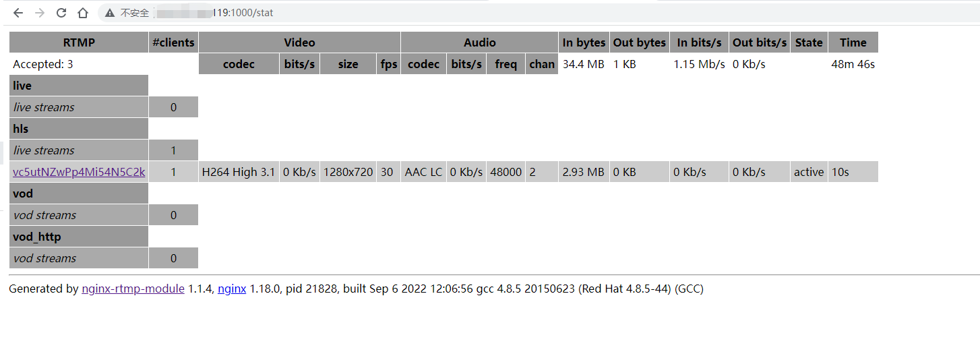980x358 pixels.
Task: Click the browser forward arrow
Action: click(40, 13)
